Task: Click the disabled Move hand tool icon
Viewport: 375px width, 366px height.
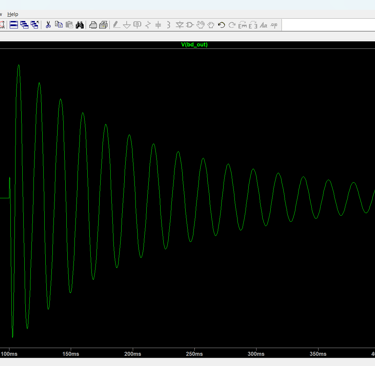Action: [200, 25]
